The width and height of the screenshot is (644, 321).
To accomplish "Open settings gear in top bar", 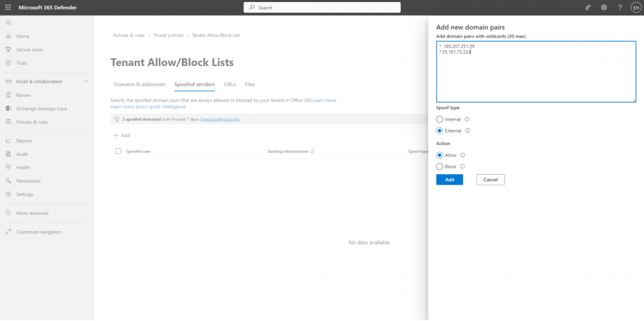I will tap(604, 8).
